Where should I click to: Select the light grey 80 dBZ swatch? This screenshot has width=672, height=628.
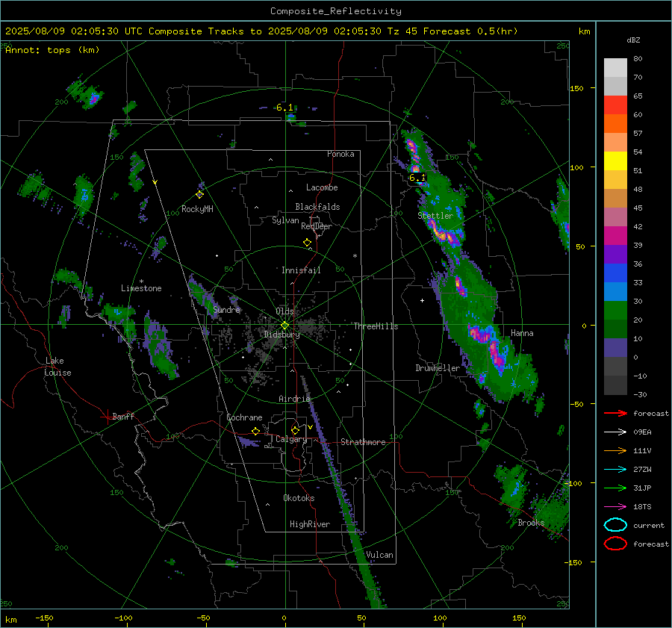[x=615, y=68]
